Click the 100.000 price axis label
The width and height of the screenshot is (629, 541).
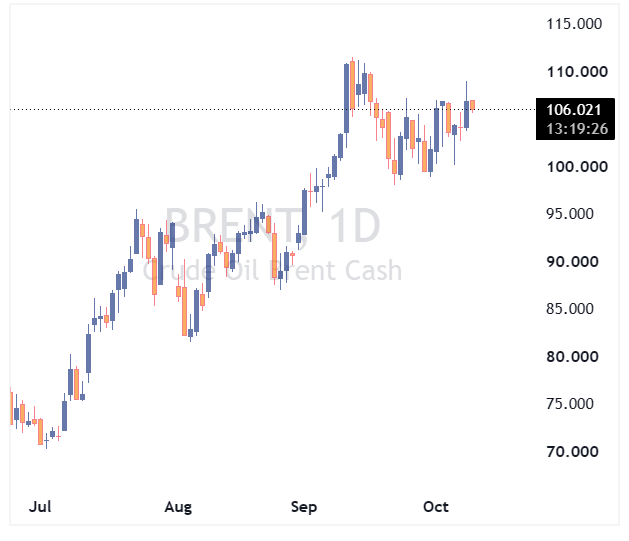(x=577, y=166)
